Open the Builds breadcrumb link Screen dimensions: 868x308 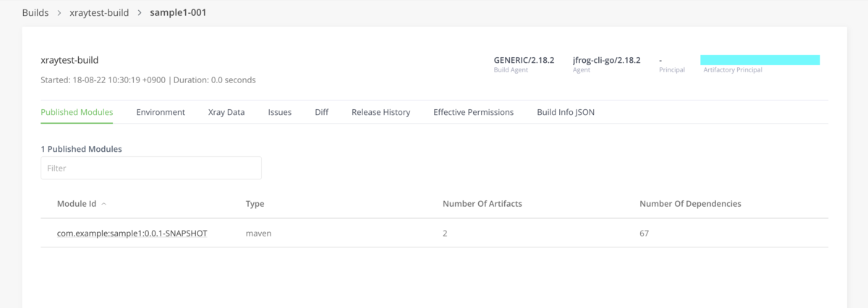point(35,12)
